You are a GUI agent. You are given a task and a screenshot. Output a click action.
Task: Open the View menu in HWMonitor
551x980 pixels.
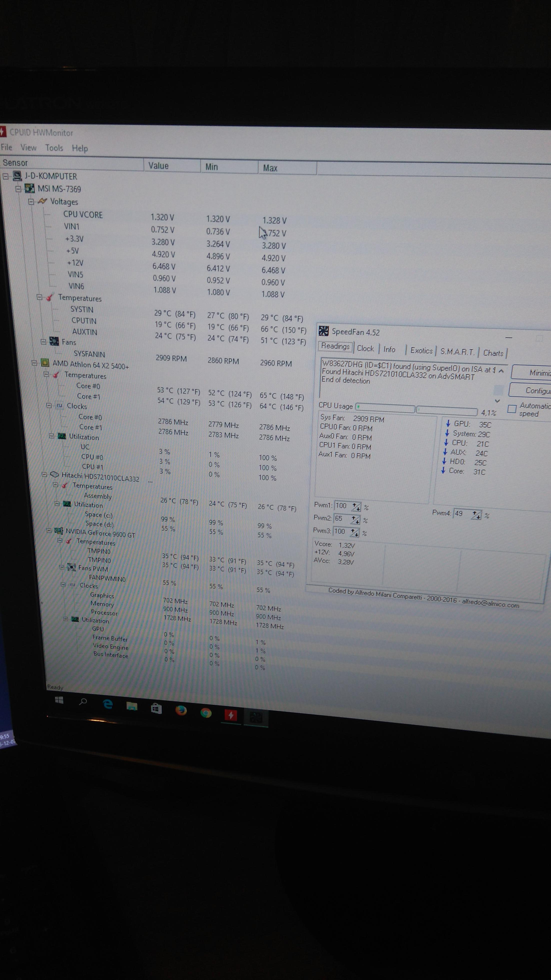pos(28,147)
